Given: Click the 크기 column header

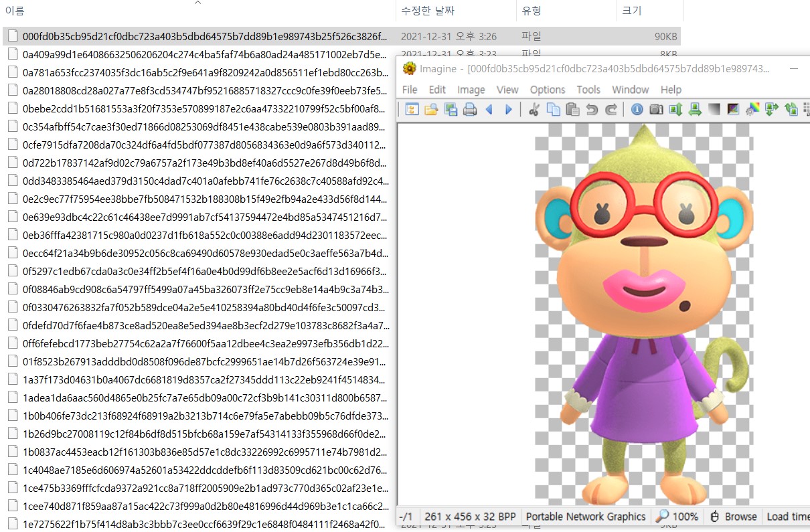Looking at the screenshot, I should pos(631,11).
